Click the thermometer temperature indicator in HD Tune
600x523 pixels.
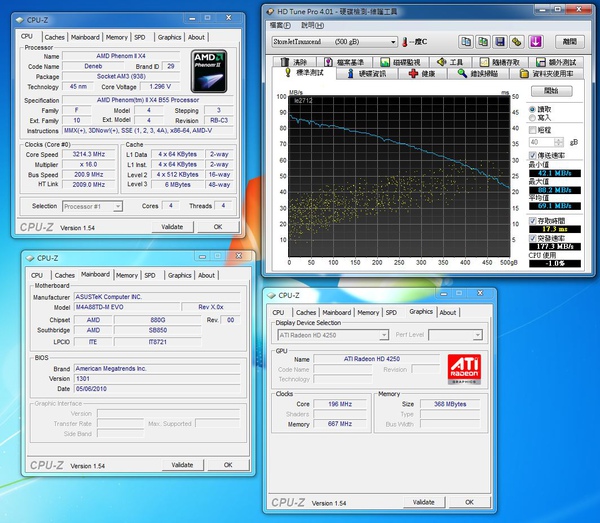(404, 42)
